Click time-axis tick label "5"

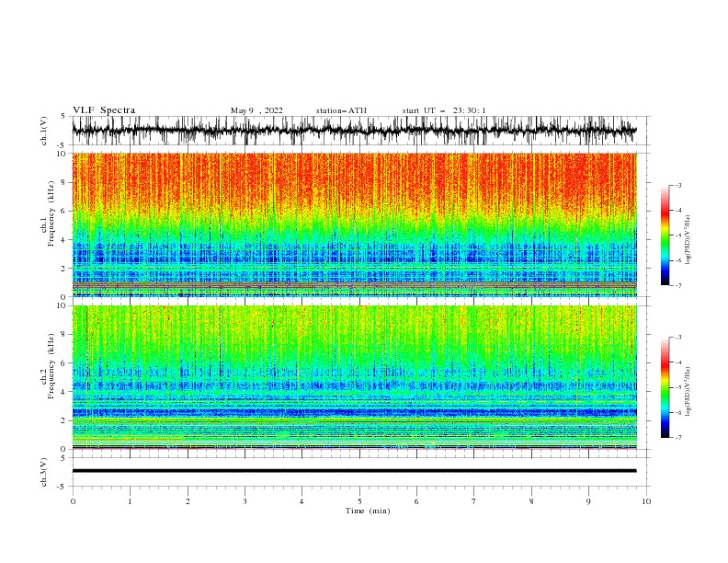pos(359,501)
